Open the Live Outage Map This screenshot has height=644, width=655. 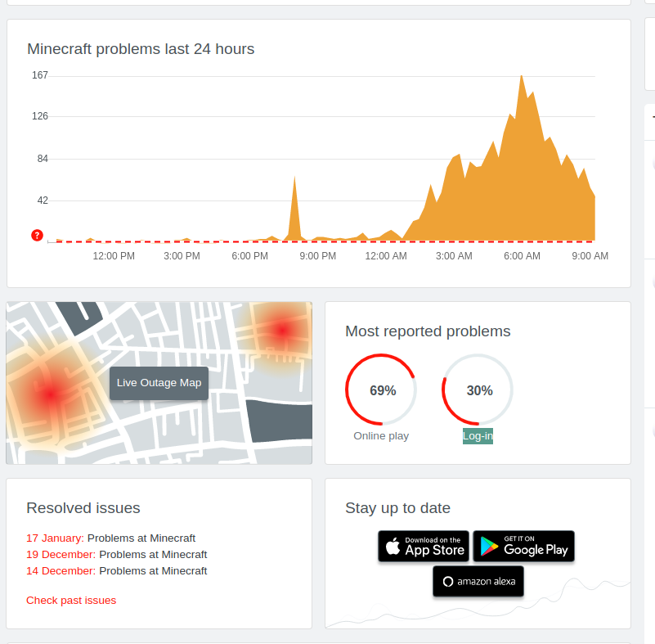(x=159, y=383)
